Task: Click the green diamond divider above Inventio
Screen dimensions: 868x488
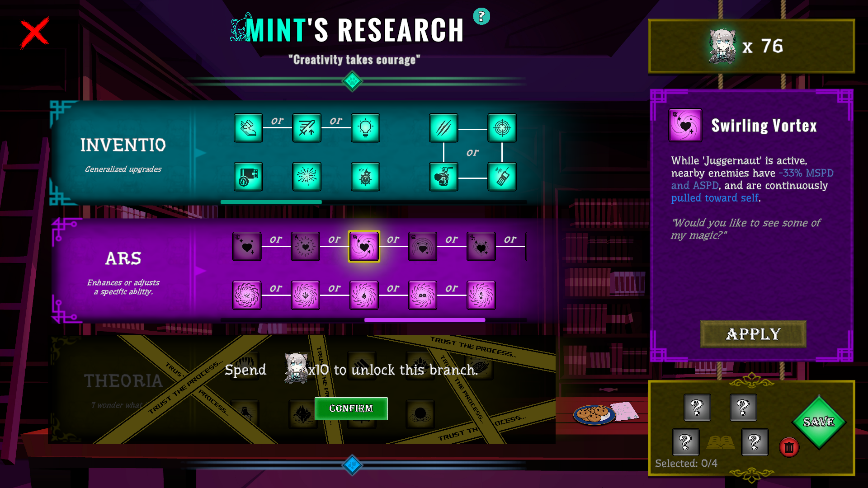Action: 352,82
